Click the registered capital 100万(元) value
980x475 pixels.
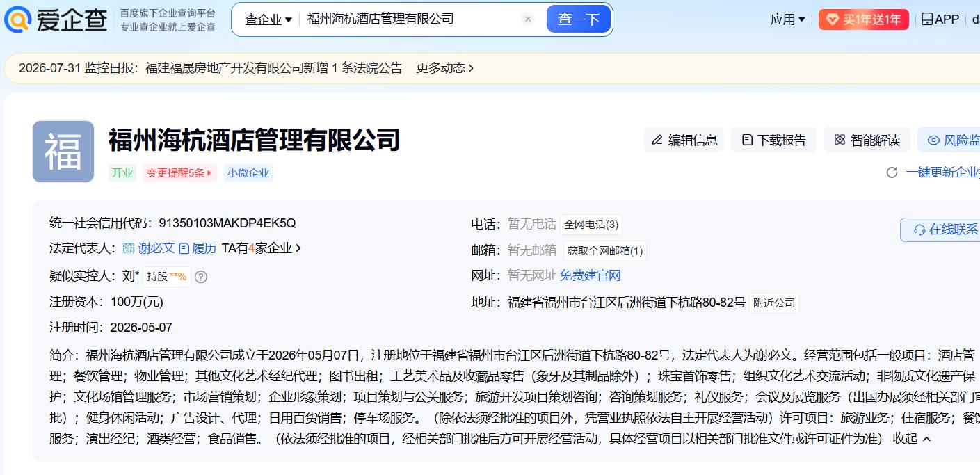click(137, 302)
